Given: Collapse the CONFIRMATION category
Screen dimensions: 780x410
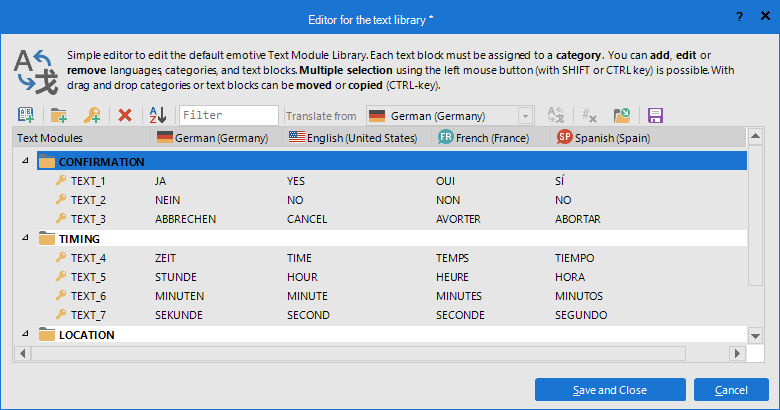Looking at the screenshot, I should (25, 161).
